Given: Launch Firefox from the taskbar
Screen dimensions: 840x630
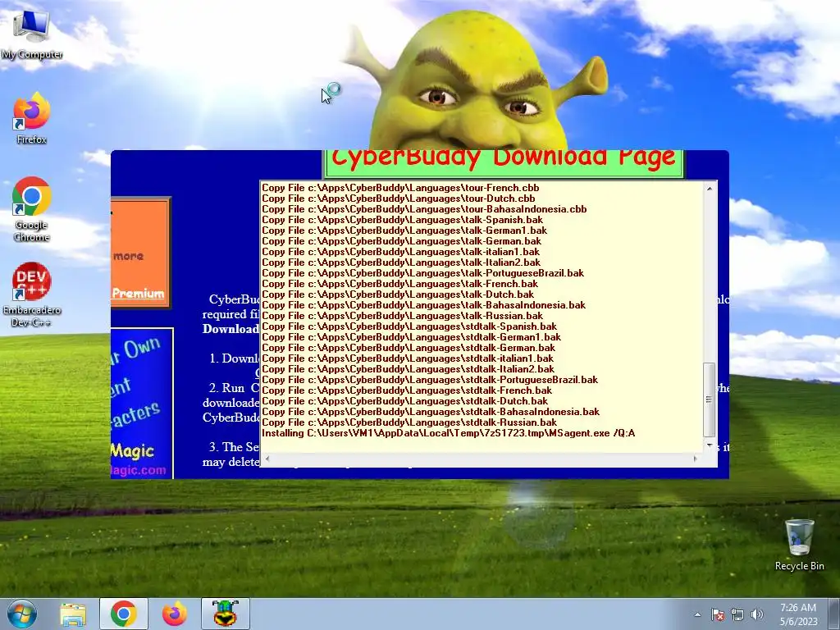Looking at the screenshot, I should tap(174, 614).
